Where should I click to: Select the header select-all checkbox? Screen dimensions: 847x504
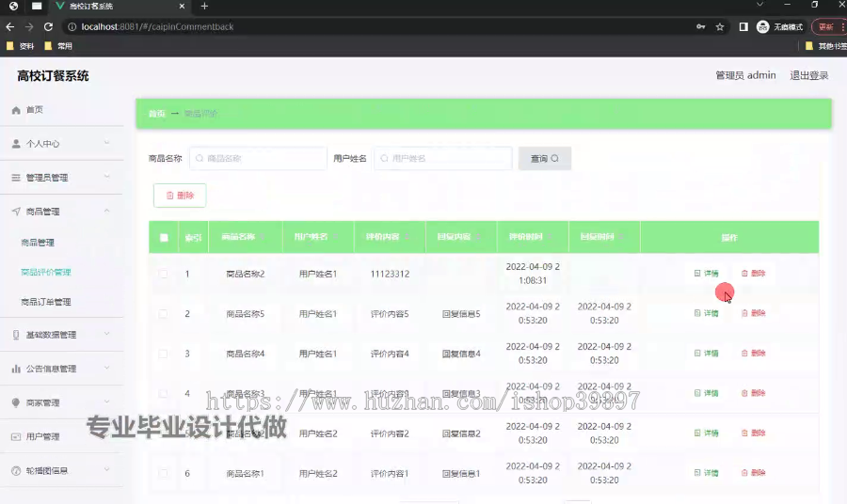coord(164,238)
